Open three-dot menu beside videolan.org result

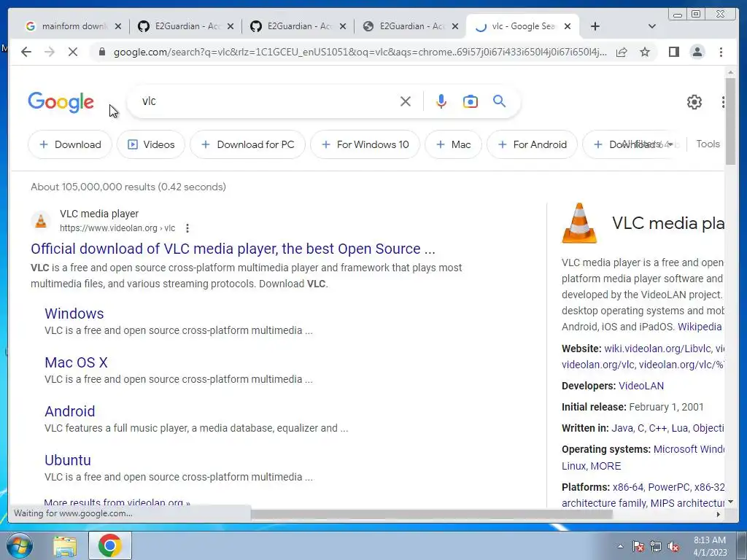pyautogui.click(x=187, y=228)
